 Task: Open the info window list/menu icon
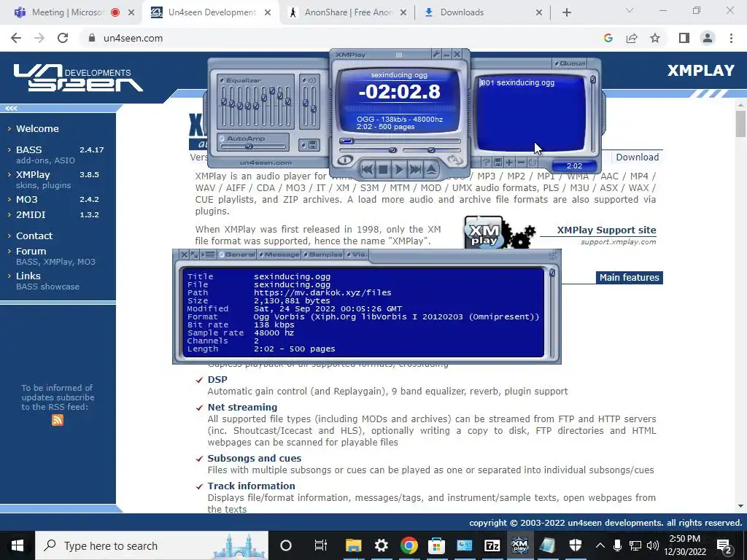pos(209,254)
